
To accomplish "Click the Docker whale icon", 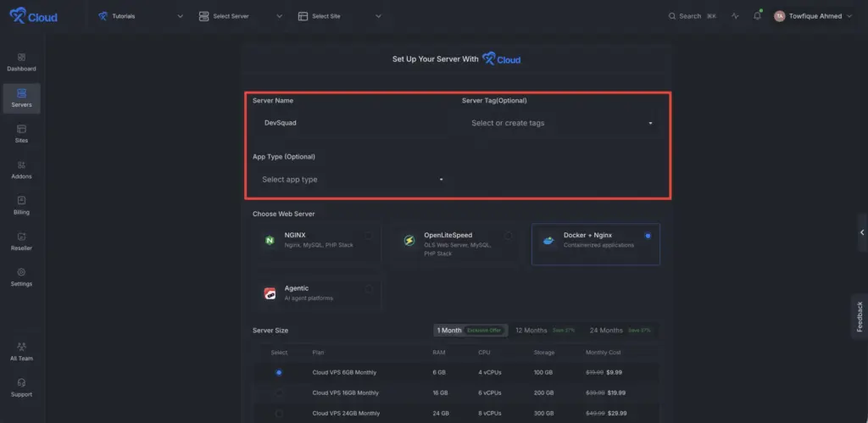I will click(x=548, y=241).
